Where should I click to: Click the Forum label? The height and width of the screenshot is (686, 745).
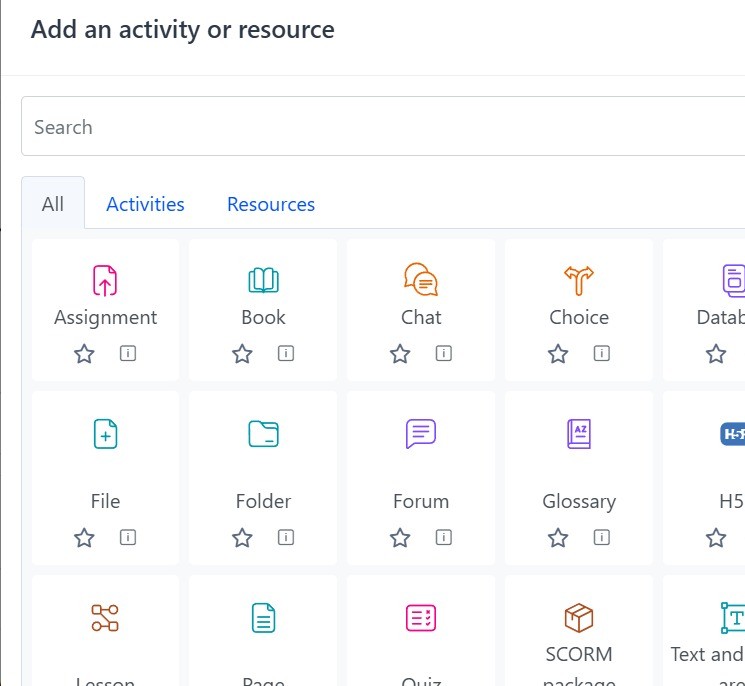click(x=421, y=501)
